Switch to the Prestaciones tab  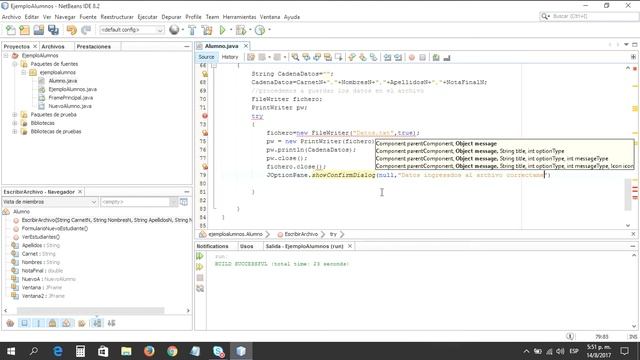coord(93,47)
